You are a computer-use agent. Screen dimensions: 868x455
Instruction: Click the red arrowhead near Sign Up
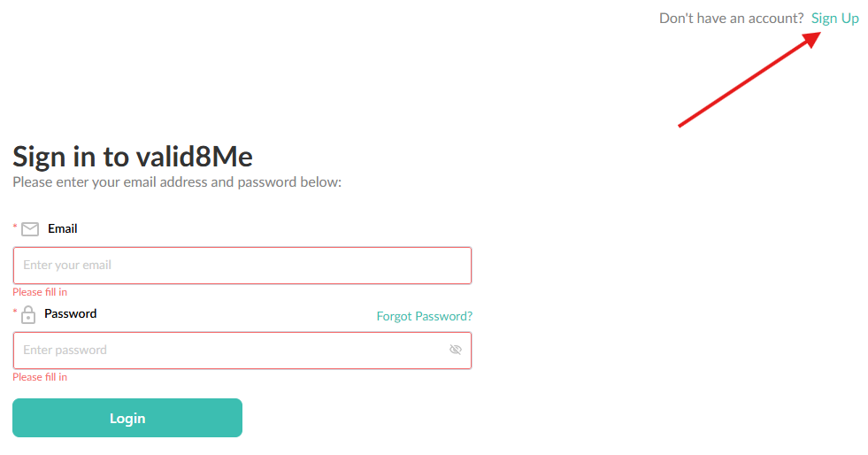[812, 39]
